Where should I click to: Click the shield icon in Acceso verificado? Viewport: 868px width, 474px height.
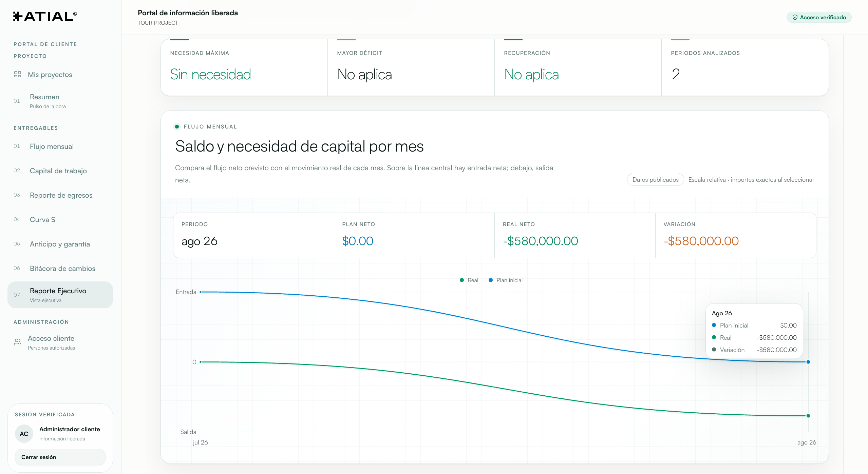pyautogui.click(x=795, y=17)
